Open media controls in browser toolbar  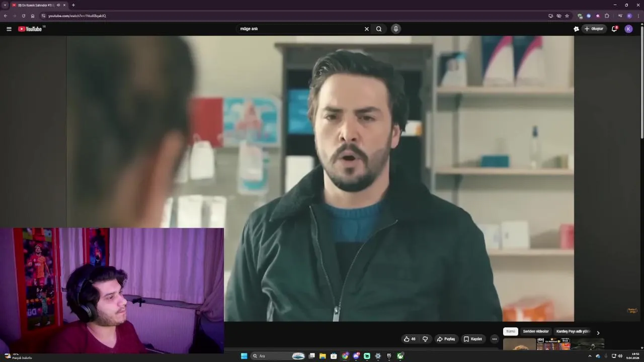click(620, 16)
